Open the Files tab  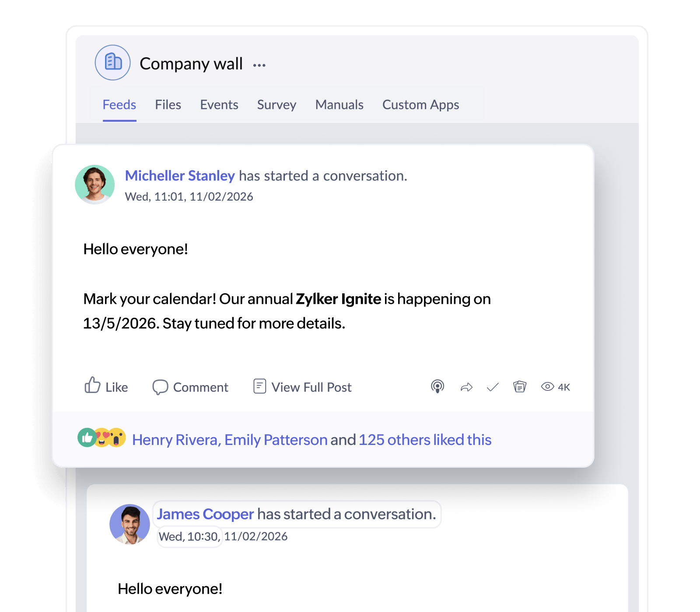[168, 105]
